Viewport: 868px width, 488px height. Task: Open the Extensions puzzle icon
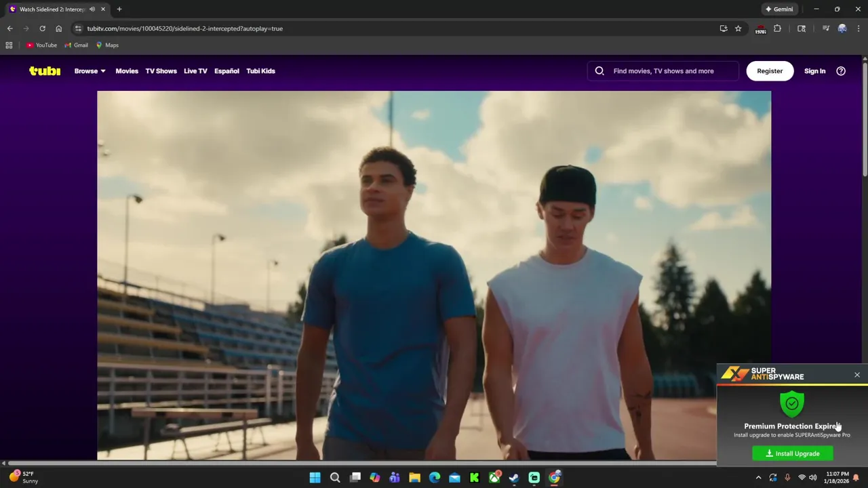(x=777, y=28)
